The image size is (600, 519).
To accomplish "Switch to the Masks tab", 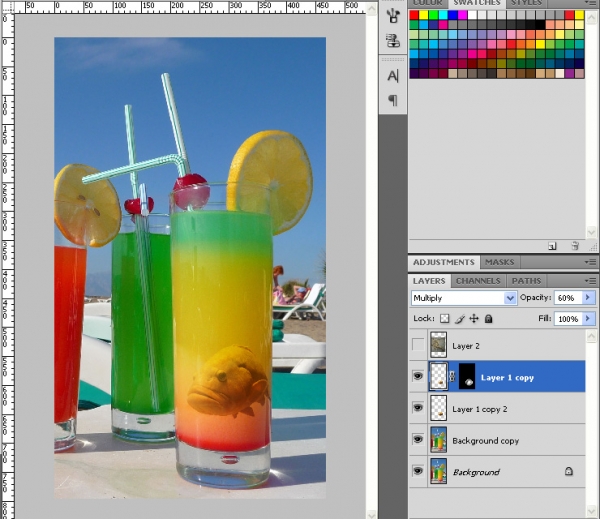I will [499, 262].
